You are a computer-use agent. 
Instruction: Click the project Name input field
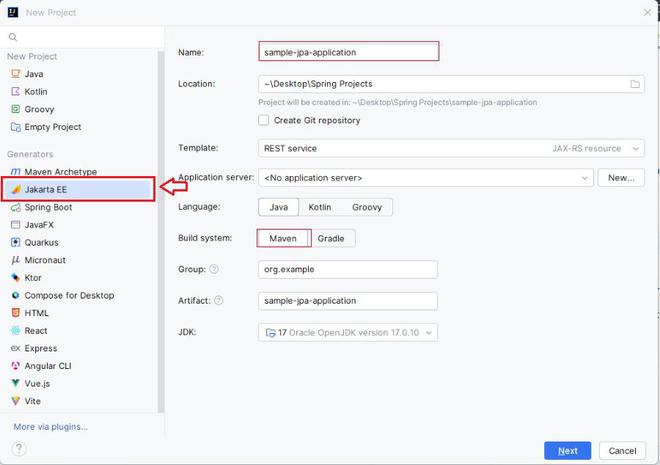click(x=348, y=52)
